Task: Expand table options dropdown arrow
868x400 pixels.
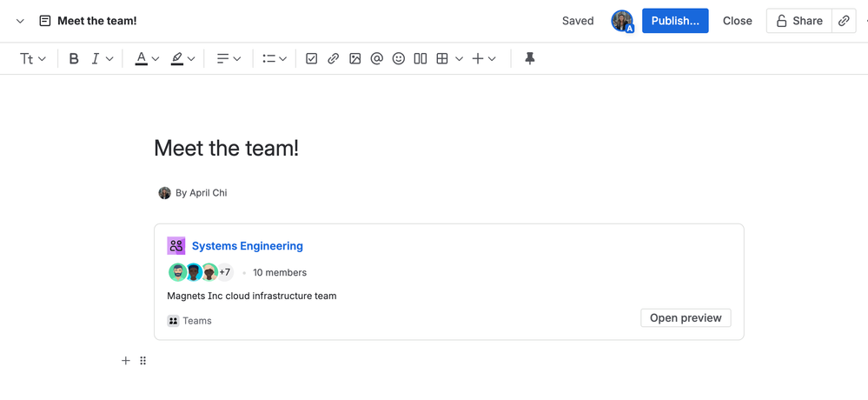Action: [x=459, y=59]
